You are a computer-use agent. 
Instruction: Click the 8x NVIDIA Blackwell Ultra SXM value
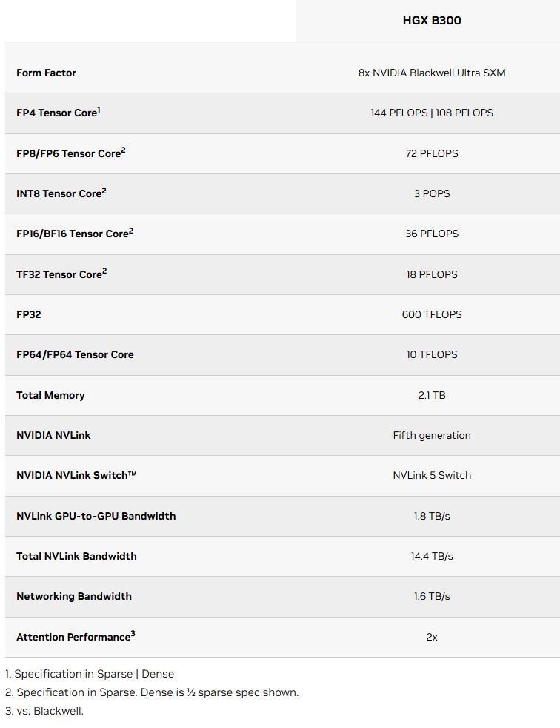click(x=432, y=73)
